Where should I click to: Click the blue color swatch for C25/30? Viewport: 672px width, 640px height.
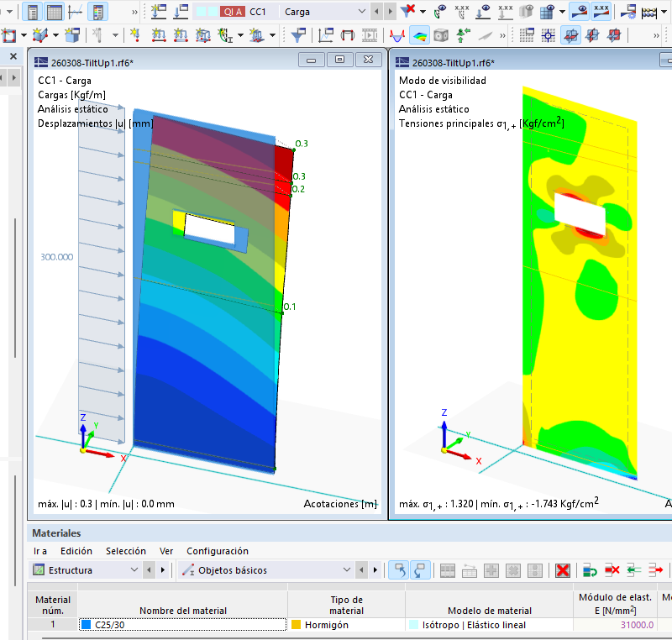(x=87, y=625)
